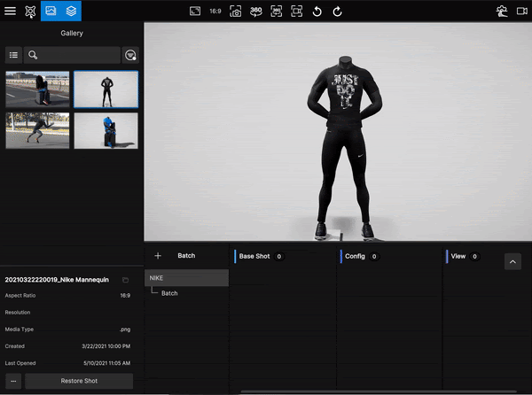Select the NIKE batch row

(186, 278)
